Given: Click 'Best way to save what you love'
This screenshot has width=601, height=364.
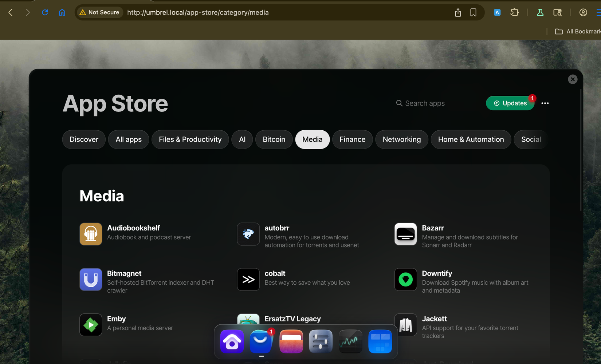Looking at the screenshot, I should (307, 283).
